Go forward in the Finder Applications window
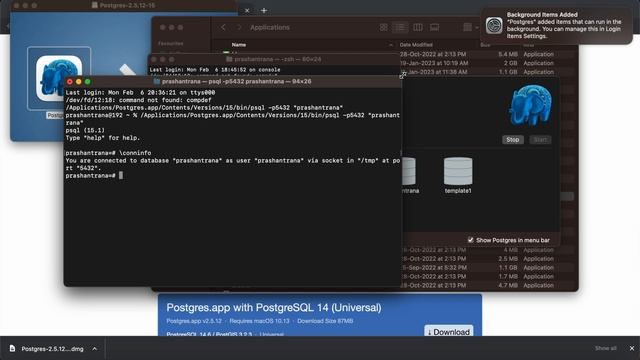 [239, 27]
